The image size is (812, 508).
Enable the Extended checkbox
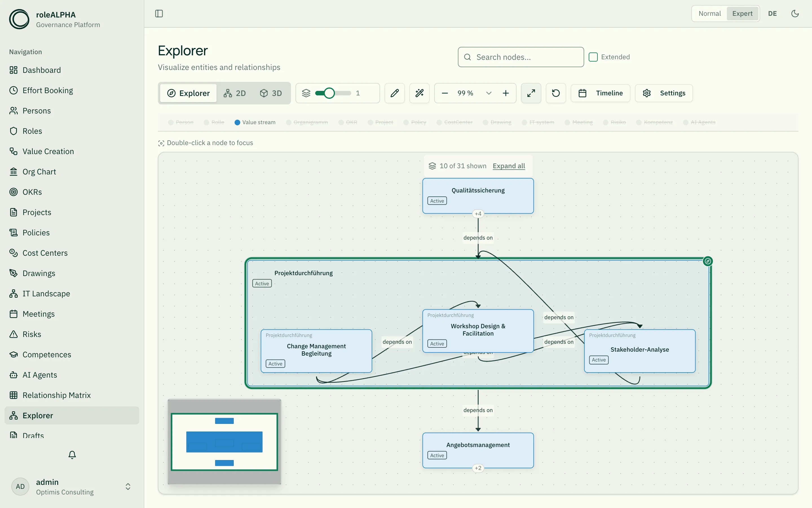[x=593, y=57]
